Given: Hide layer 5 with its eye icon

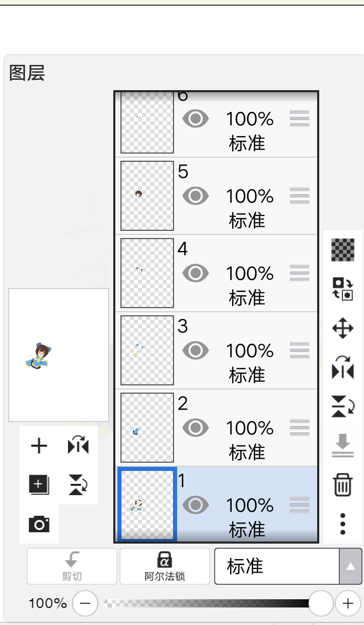Looking at the screenshot, I should pos(195,196).
